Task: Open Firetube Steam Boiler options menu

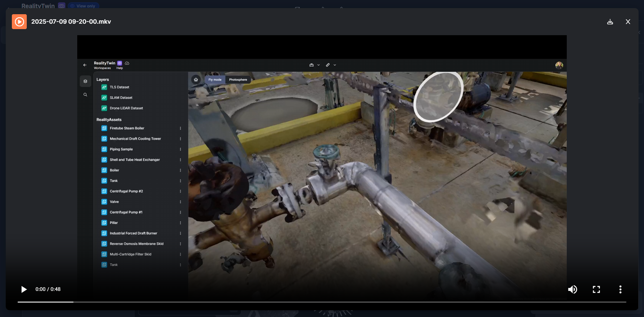Action: pos(180,128)
